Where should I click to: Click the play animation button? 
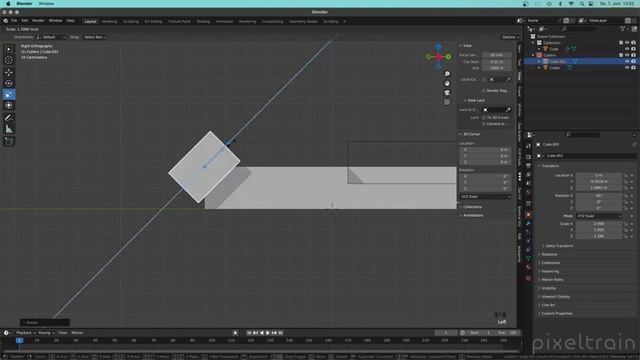pyautogui.click(x=268, y=333)
